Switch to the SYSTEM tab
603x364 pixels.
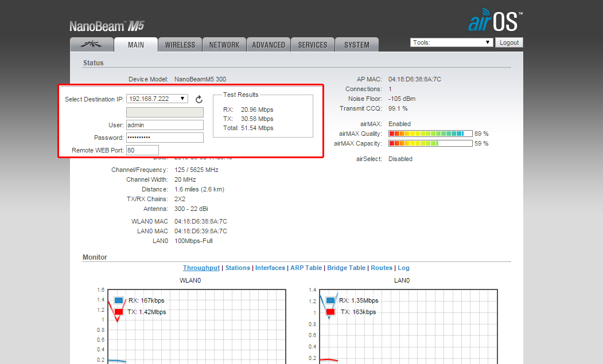click(357, 45)
